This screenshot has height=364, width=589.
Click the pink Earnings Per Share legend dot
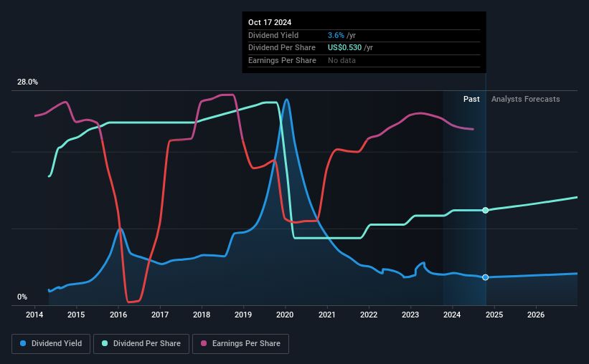click(204, 343)
